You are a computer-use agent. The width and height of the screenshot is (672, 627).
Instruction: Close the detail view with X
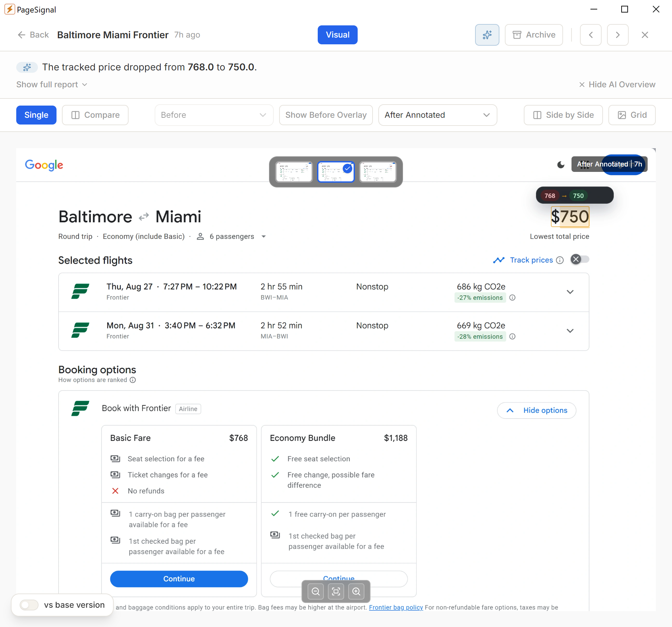(645, 35)
